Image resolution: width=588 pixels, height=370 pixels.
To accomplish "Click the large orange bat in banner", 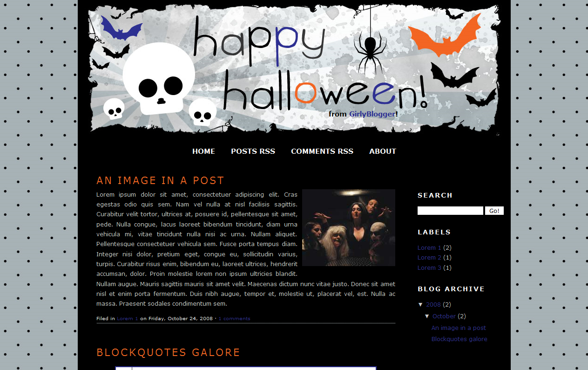I will (x=445, y=35).
